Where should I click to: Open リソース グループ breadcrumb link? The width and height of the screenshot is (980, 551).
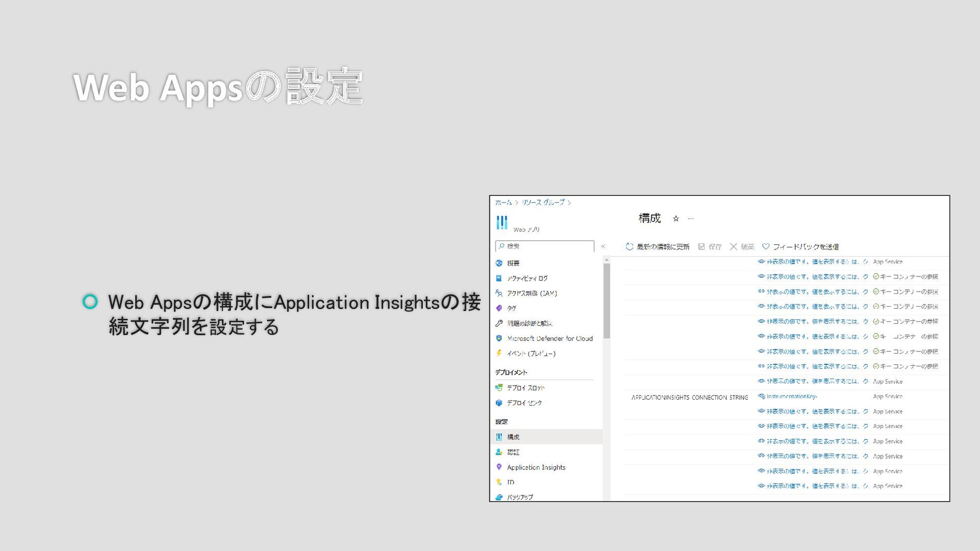click(543, 203)
